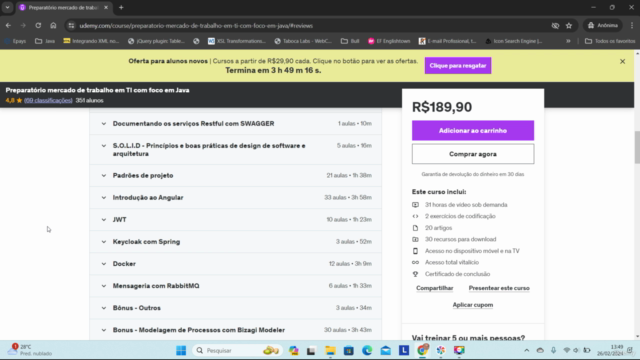This screenshot has width=640, height=360.
Task: Click the Aplicar cupom link
Action: pyautogui.click(x=473, y=304)
